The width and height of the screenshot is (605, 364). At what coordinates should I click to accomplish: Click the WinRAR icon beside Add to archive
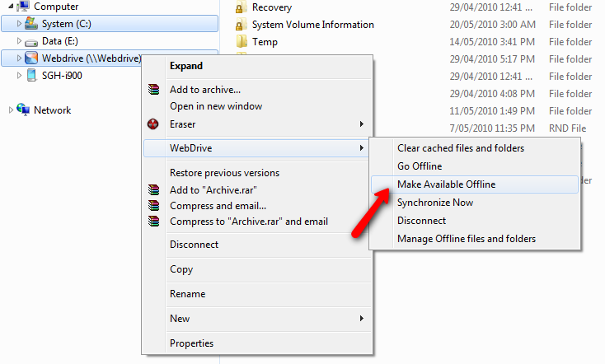pyautogui.click(x=152, y=90)
